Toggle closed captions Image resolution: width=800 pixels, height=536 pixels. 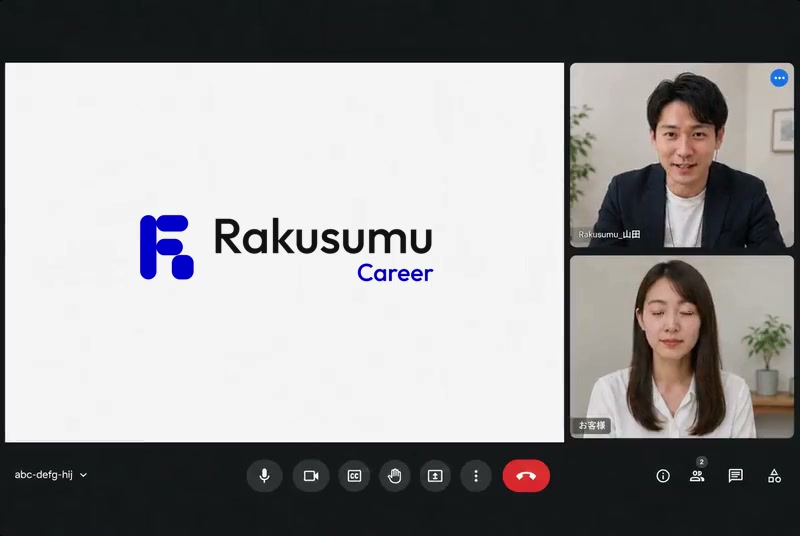pos(354,476)
